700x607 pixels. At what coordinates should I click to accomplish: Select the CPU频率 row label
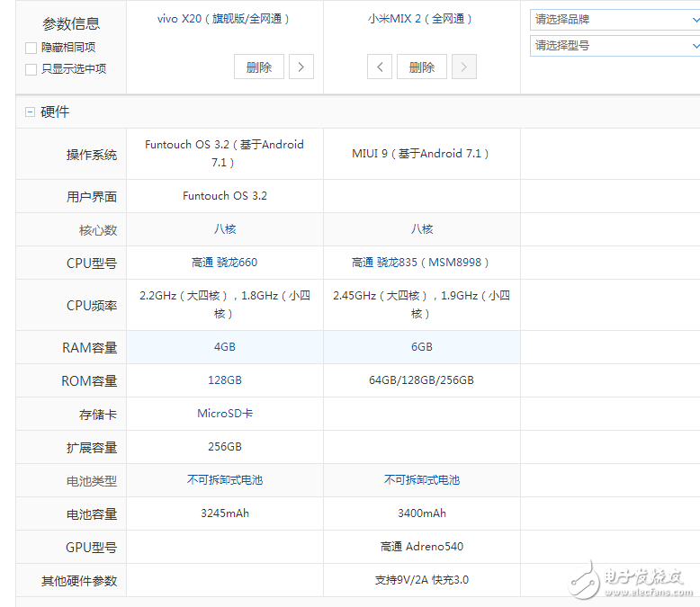(92, 306)
